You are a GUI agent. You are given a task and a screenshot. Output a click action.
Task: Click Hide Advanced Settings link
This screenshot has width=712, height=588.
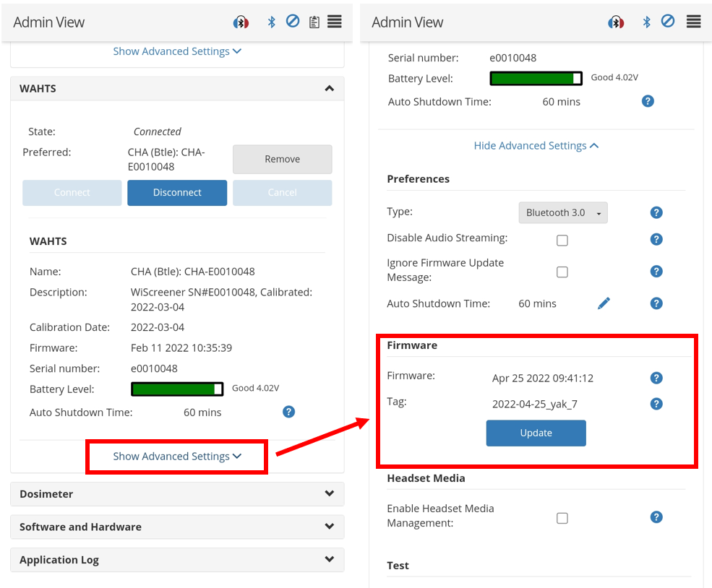(x=536, y=145)
